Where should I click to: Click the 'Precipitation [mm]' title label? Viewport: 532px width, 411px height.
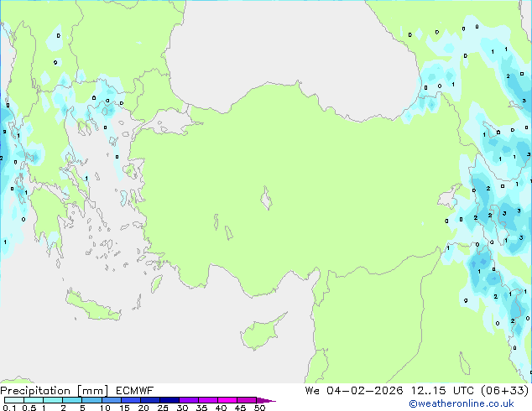55,391
